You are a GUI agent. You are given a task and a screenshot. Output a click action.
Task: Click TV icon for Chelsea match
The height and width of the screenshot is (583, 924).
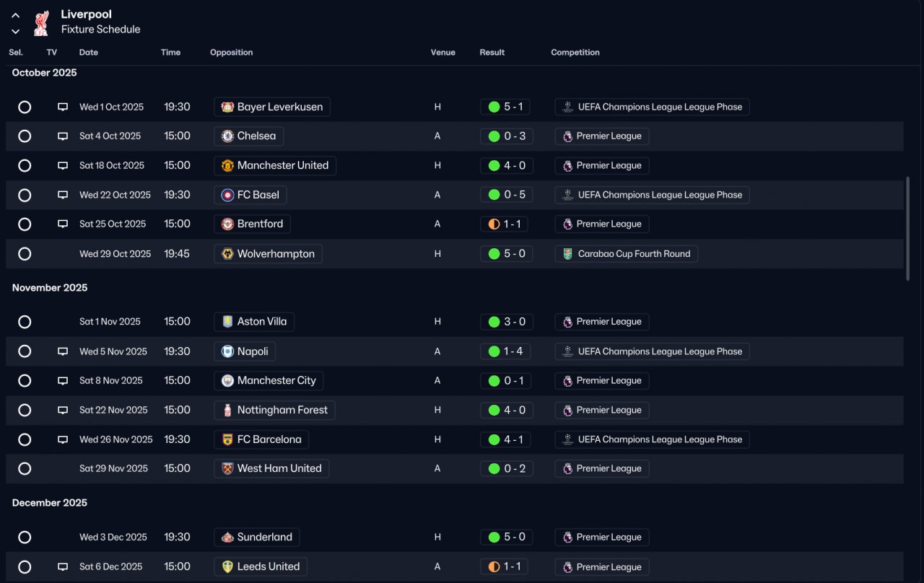click(63, 136)
